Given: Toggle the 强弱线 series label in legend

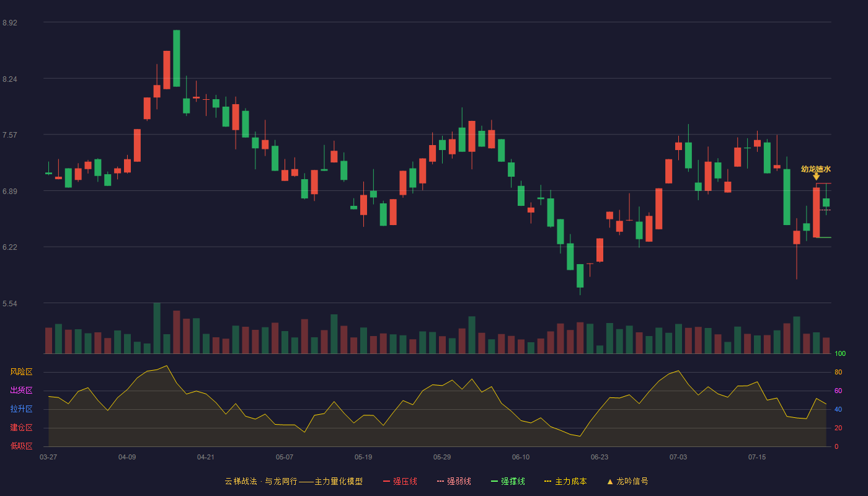Looking at the screenshot, I should point(459,482).
